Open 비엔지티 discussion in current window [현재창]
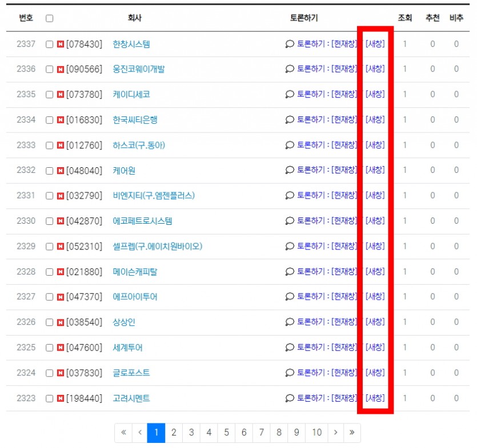Viewport: 477px width, 448px height. 344,195
